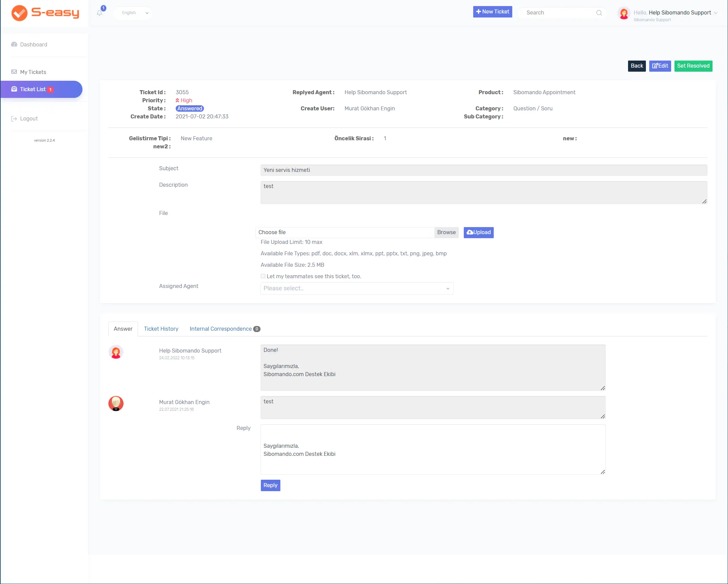Click the My Tickets envelope icon
This screenshot has width=728, height=584.
pyautogui.click(x=14, y=72)
